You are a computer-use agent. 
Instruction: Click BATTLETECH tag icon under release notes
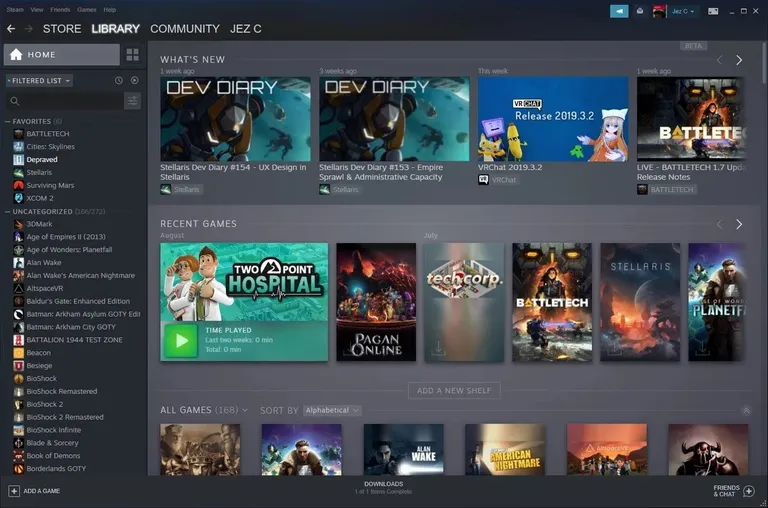click(x=642, y=190)
